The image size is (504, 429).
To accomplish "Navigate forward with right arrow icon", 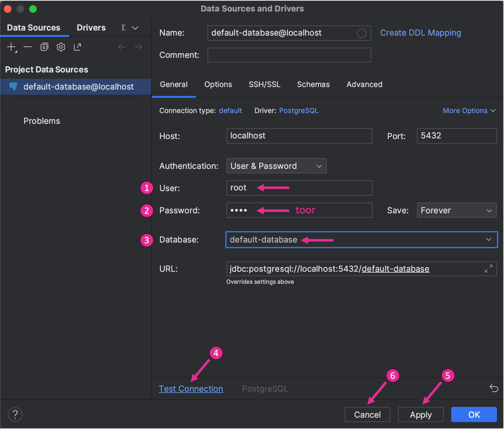I will (x=138, y=47).
